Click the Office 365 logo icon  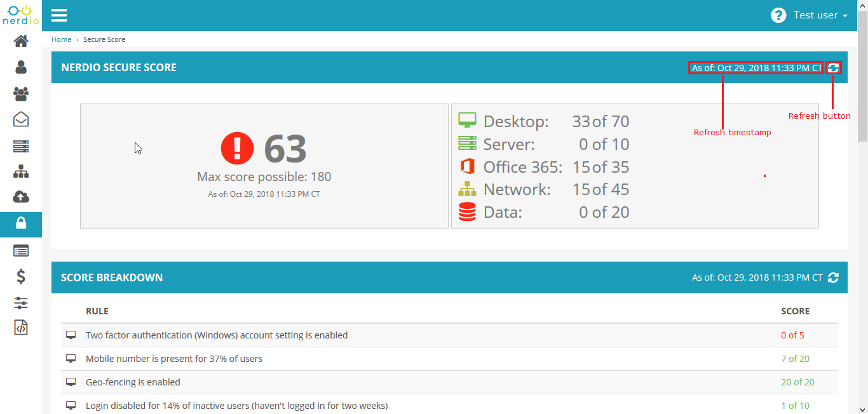(467, 166)
